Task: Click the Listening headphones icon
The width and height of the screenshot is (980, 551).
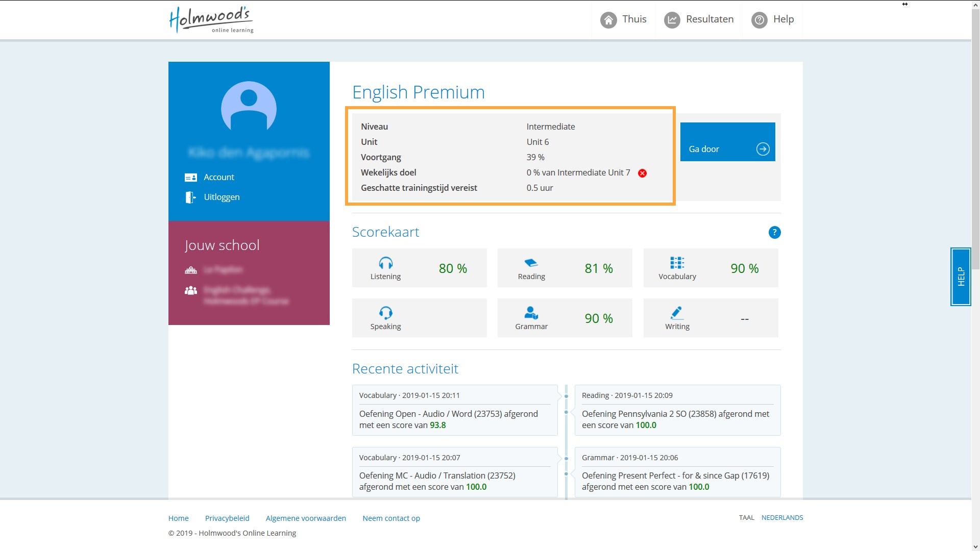Action: 386,263
